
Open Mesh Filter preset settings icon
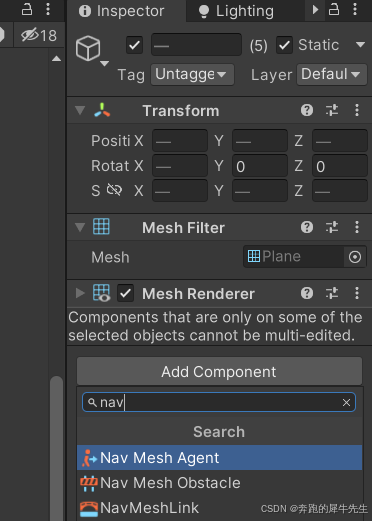tap(332, 227)
